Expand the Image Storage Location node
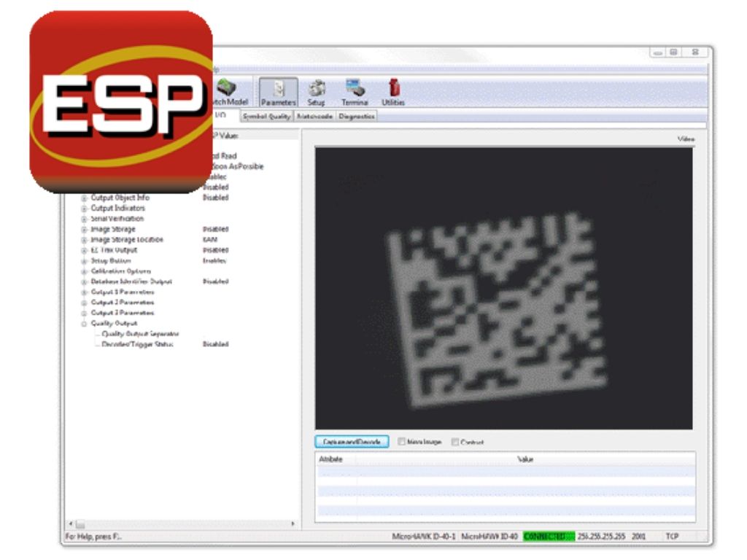The height and width of the screenshot is (560, 747). click(x=84, y=240)
